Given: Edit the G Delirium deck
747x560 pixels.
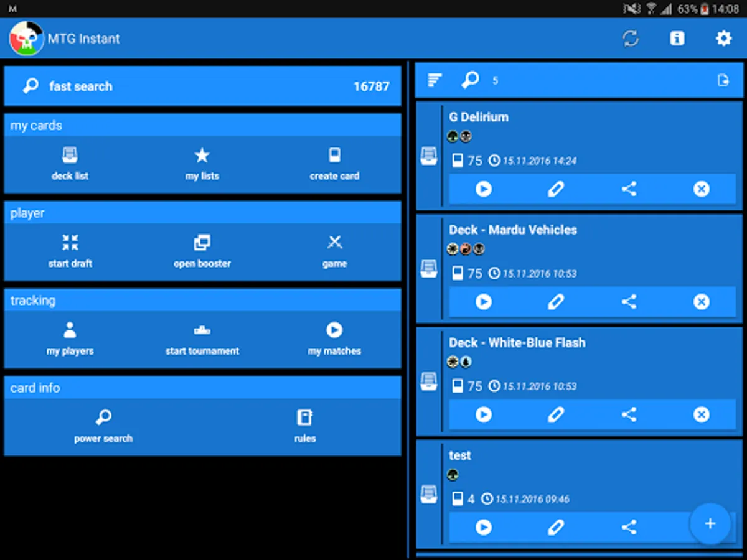Looking at the screenshot, I should tap(556, 189).
